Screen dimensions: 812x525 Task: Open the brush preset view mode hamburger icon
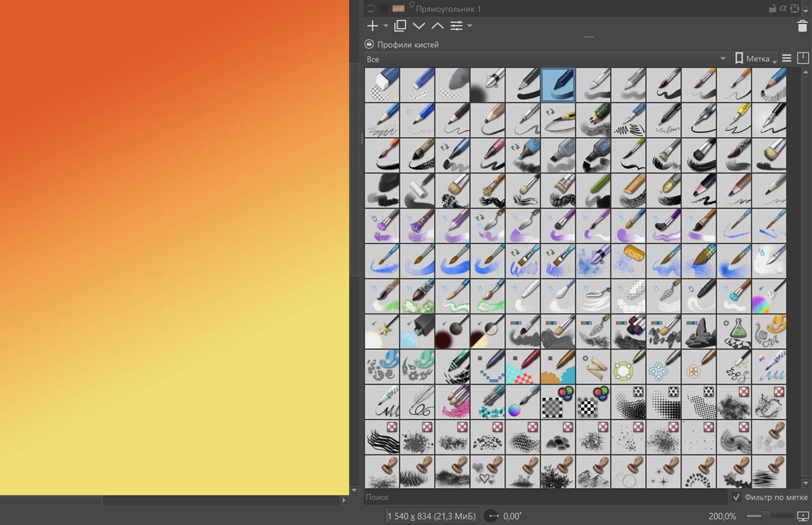[787, 59]
